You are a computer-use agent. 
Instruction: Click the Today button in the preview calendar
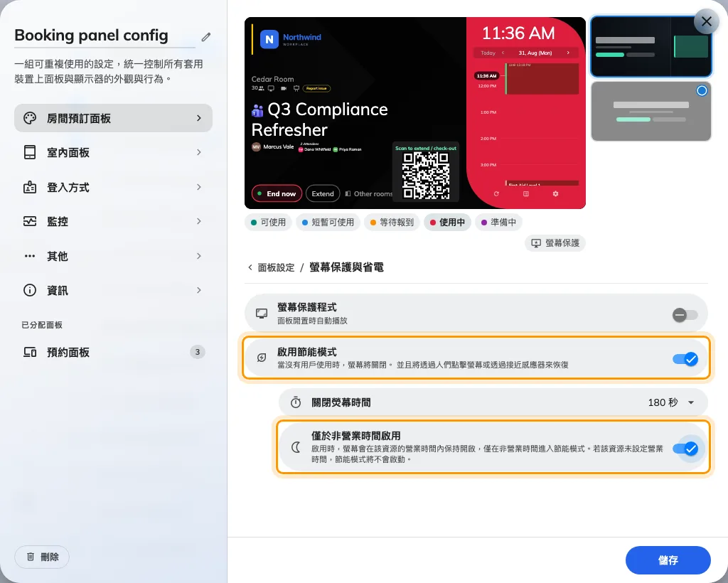coord(488,53)
